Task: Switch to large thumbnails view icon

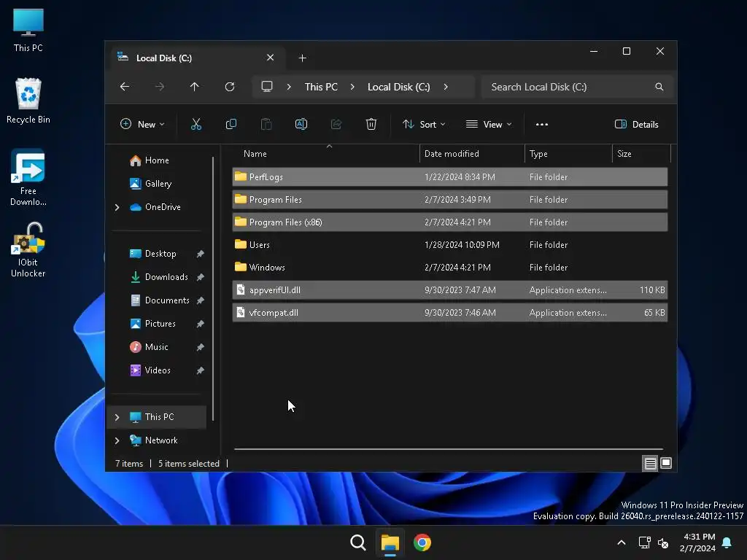Action: (666, 463)
